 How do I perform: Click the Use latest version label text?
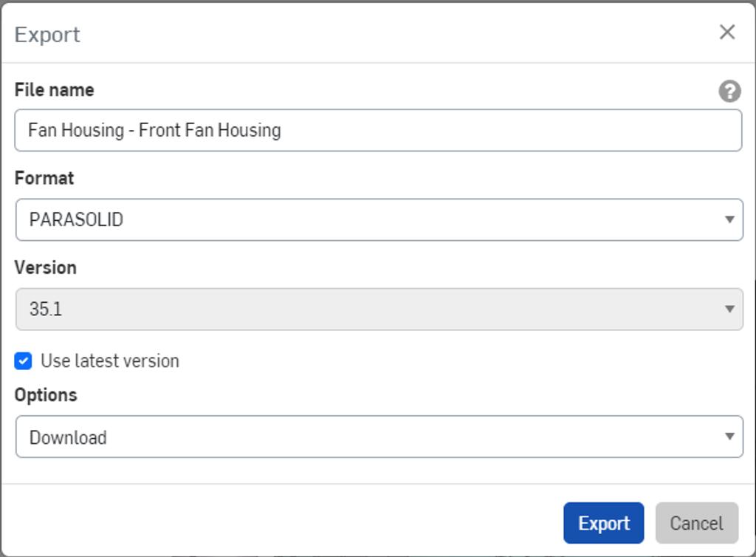pyautogui.click(x=111, y=360)
